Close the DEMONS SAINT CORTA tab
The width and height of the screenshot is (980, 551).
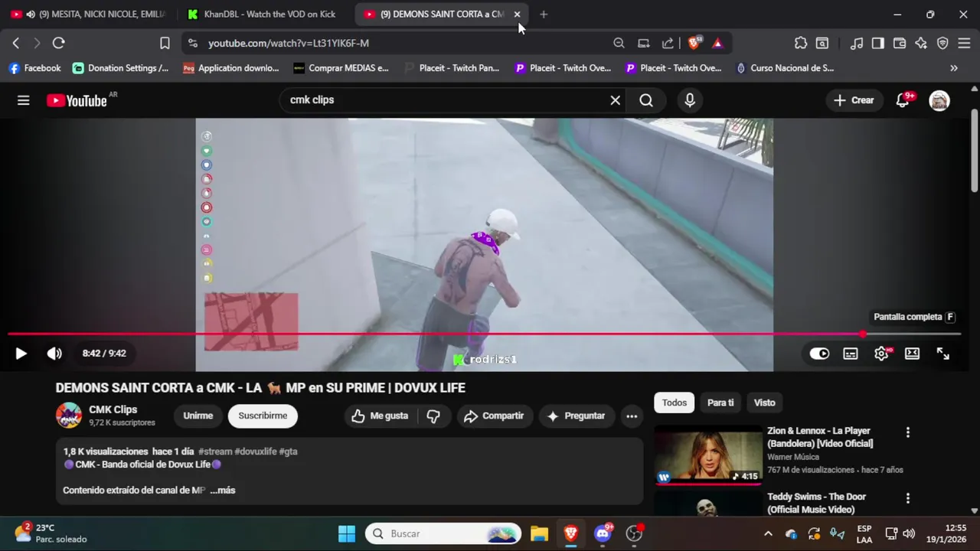coord(517,15)
